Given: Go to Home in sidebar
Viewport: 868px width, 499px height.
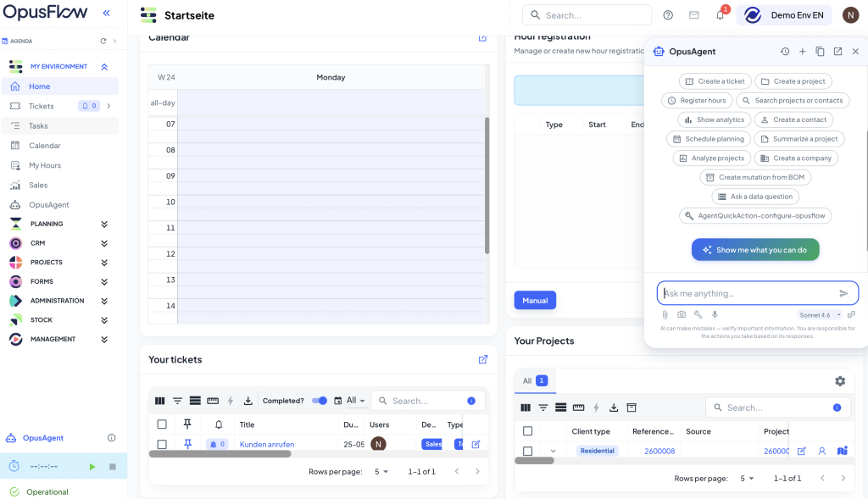Looking at the screenshot, I should 60,86.
